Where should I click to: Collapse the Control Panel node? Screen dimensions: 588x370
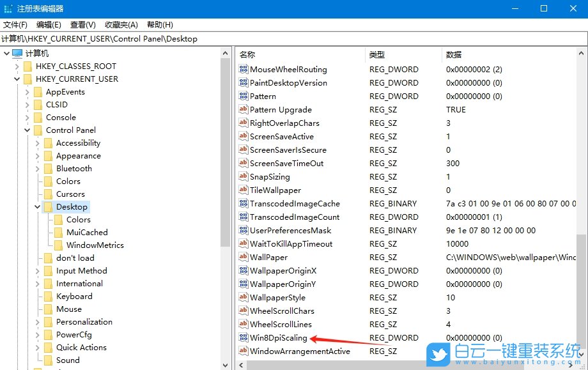[x=27, y=130]
